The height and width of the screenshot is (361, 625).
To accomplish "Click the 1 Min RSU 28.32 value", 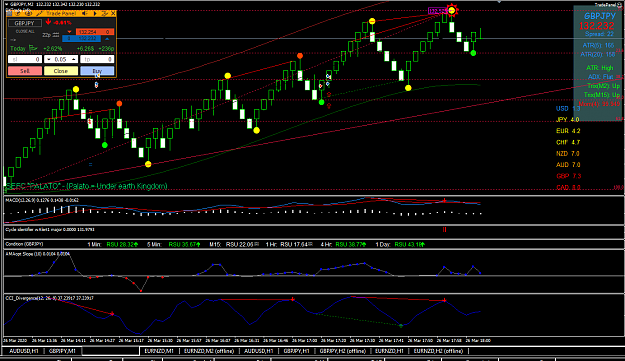I will click(122, 244).
